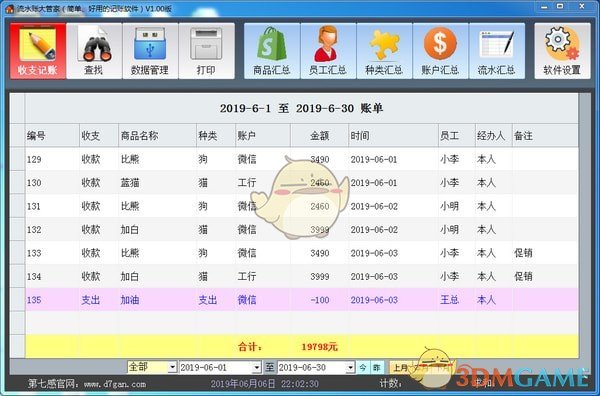This screenshot has width=600, height=396.
Task: Click the 编号 column header
Action: [52, 135]
